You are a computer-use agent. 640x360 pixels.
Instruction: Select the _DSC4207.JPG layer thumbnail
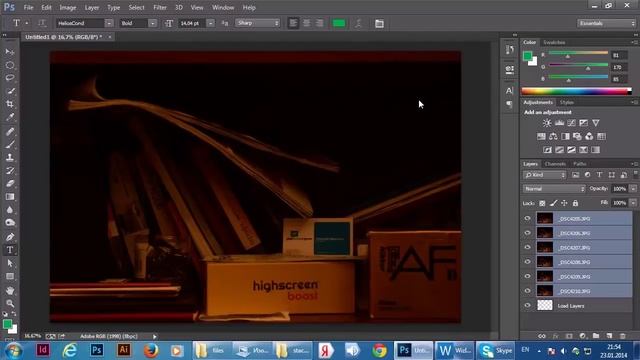544,247
